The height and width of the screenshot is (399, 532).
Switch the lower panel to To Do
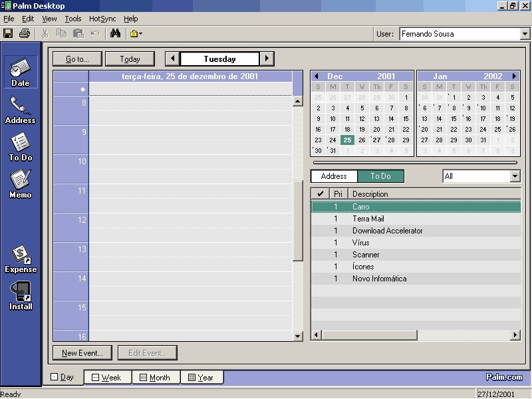tap(380, 176)
